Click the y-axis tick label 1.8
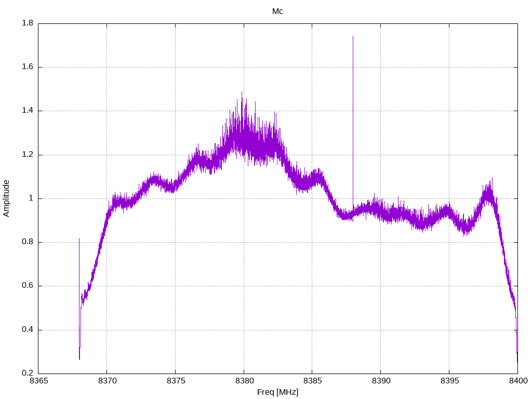This screenshot has width=532, height=399. [x=28, y=23]
